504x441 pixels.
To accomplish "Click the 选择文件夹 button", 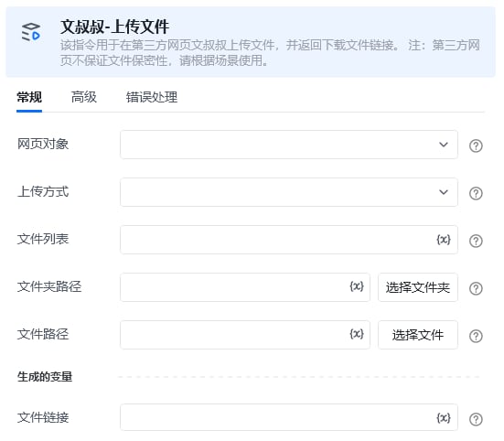I will 418,287.
